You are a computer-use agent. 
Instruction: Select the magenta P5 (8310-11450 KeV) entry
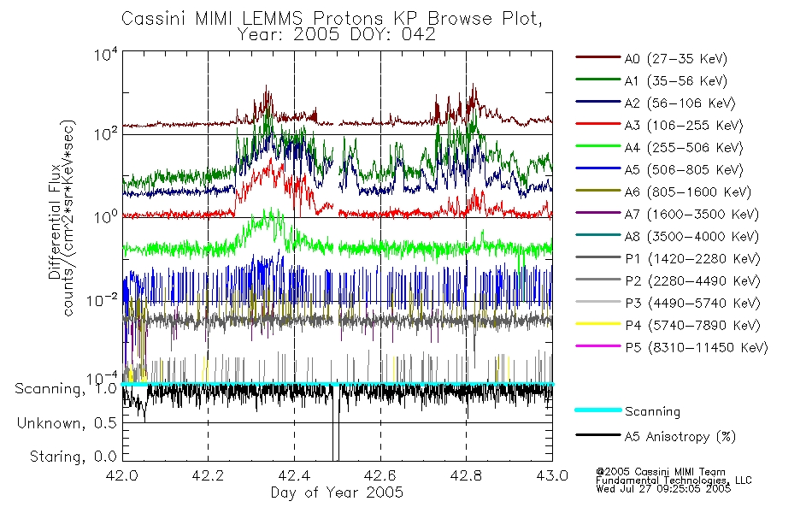[672, 348]
